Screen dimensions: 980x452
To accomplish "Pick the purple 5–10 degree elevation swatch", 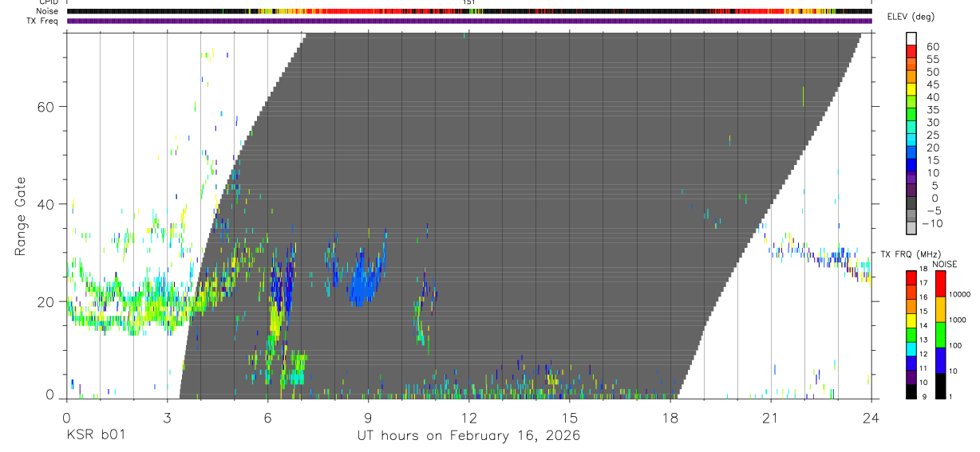I will pos(912,179).
